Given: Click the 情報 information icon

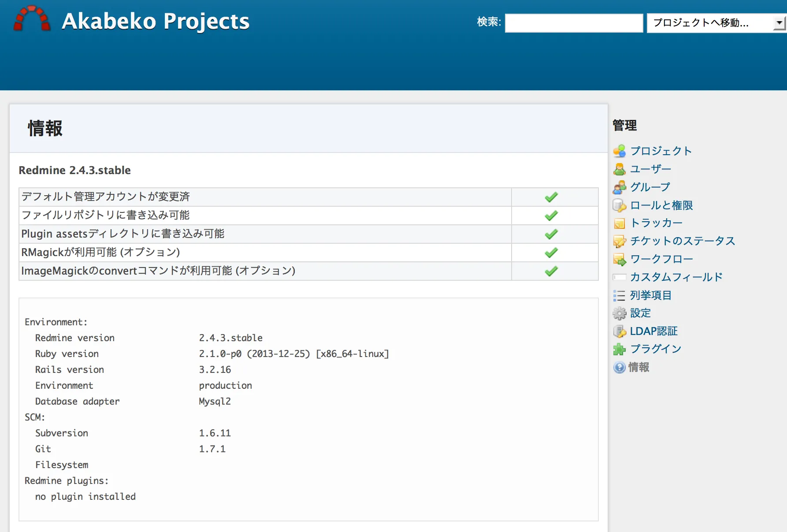Looking at the screenshot, I should [620, 367].
